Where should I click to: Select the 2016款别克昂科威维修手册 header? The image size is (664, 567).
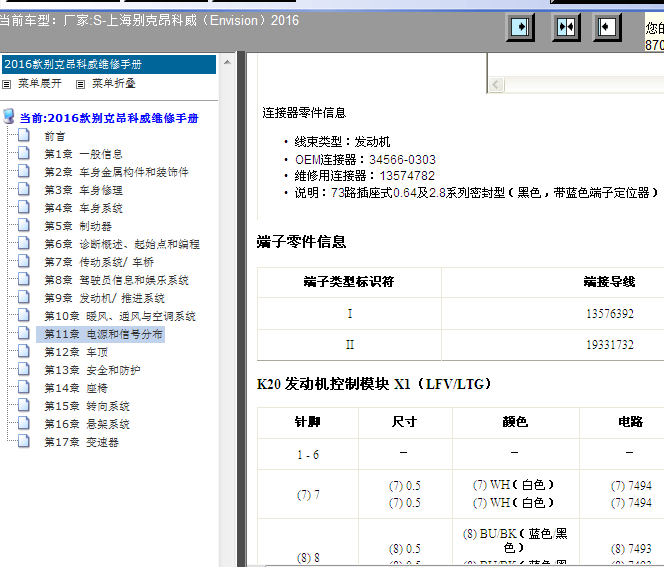[x=108, y=64]
